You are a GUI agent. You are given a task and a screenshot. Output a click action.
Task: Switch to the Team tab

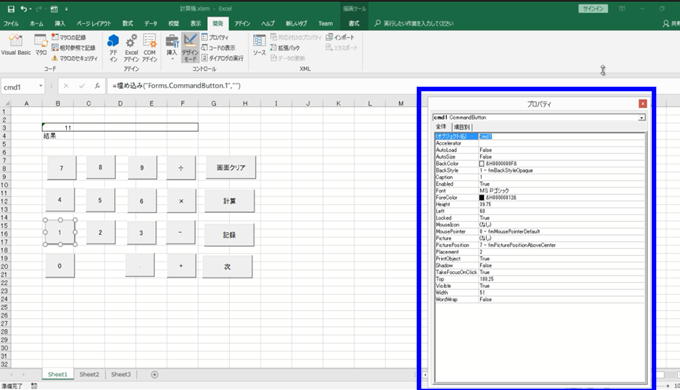(325, 23)
